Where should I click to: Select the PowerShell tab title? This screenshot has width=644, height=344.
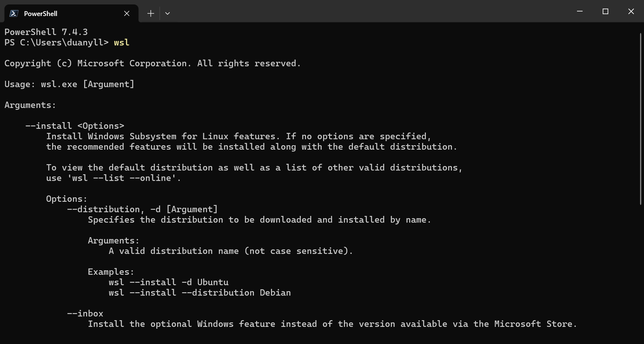coord(41,13)
